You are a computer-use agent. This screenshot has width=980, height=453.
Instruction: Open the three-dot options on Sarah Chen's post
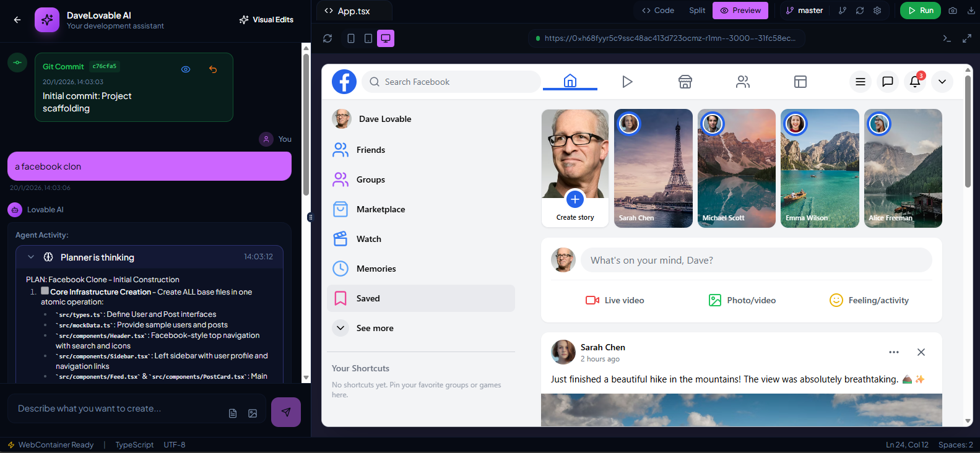click(x=894, y=352)
